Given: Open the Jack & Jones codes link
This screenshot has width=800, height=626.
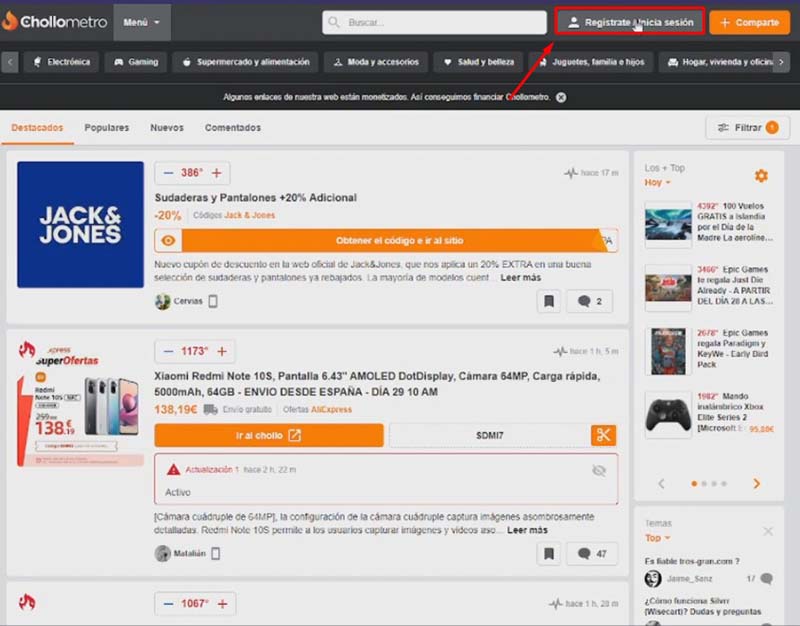Looking at the screenshot, I should (x=249, y=215).
